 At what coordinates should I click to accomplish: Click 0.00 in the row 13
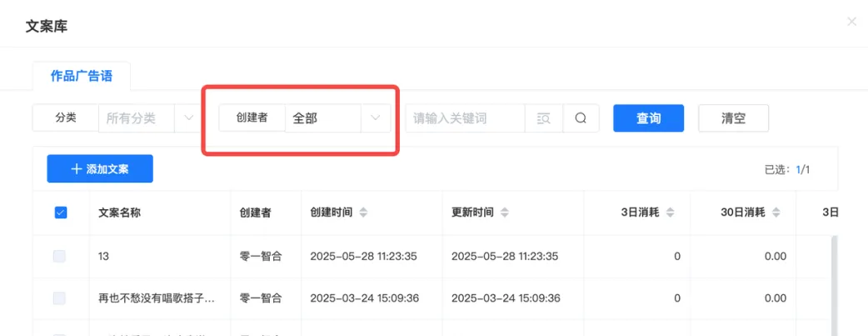tap(775, 256)
